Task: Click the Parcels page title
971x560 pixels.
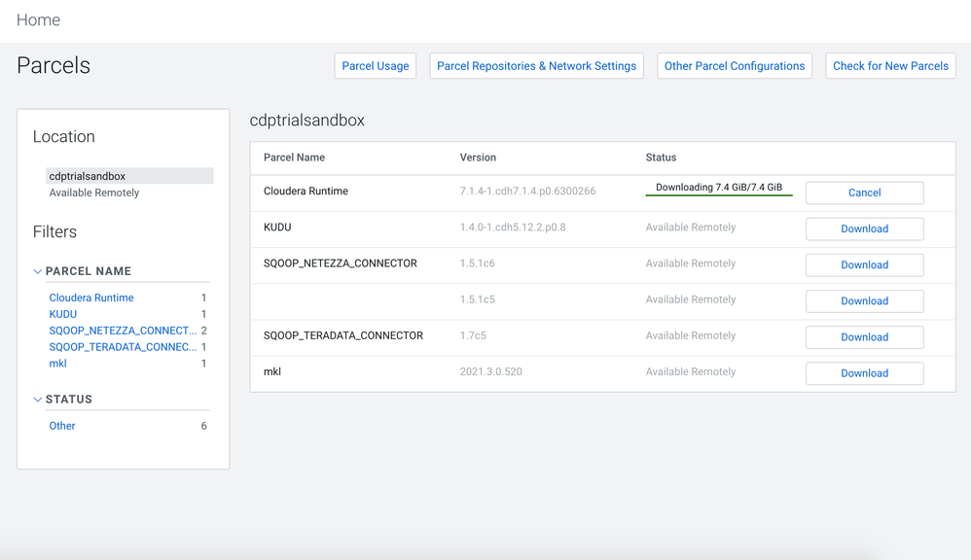Action: point(54,65)
